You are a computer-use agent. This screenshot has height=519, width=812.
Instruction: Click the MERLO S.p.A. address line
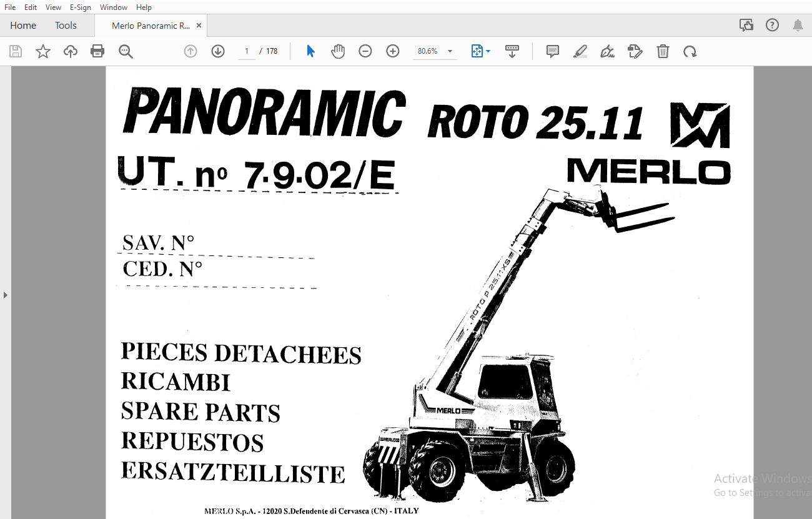312,511
